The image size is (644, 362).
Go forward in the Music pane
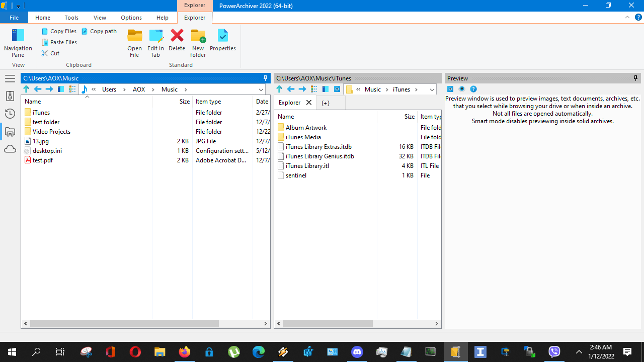pyautogui.click(x=49, y=89)
